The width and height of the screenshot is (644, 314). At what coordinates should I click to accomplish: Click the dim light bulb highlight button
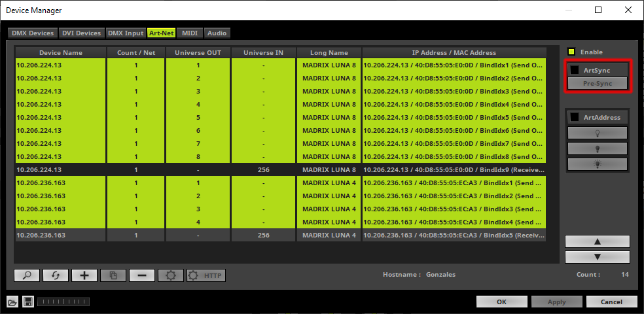598,133
